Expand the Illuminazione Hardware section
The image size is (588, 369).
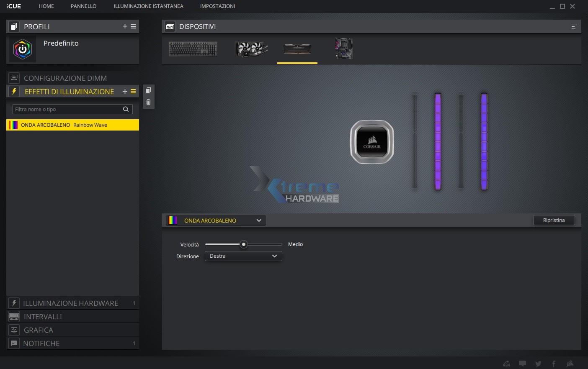(x=70, y=303)
